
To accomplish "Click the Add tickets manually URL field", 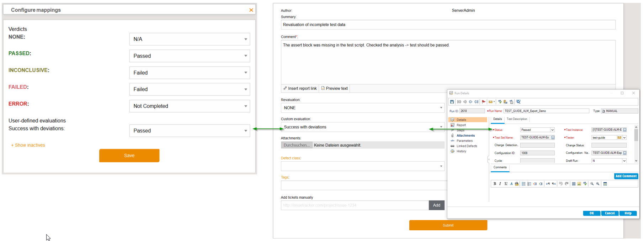I will click(355, 205).
